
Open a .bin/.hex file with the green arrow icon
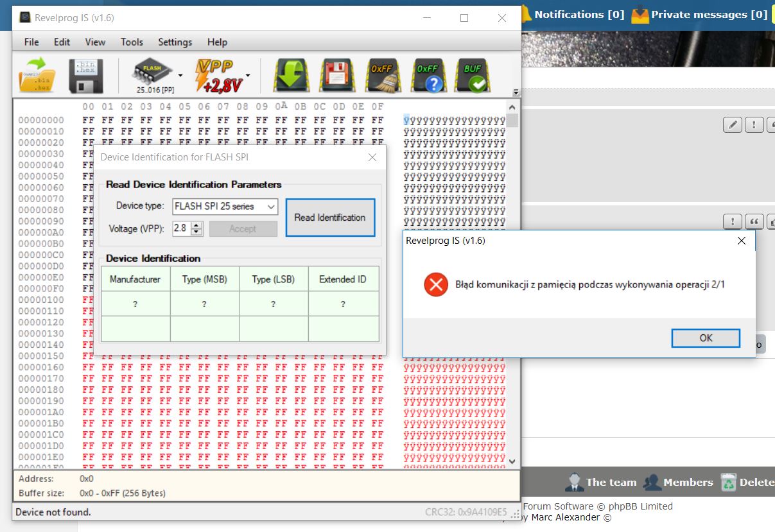pyautogui.click(x=36, y=74)
